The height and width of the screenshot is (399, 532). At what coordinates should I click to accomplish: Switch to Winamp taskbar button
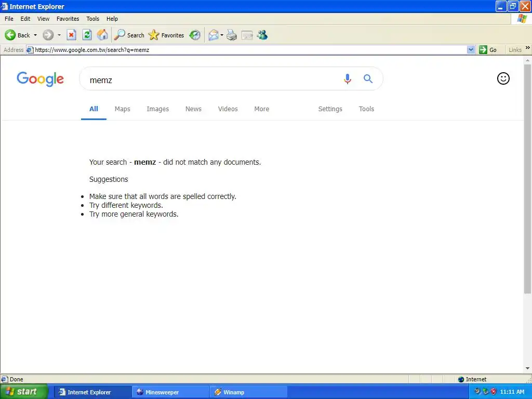coord(248,392)
